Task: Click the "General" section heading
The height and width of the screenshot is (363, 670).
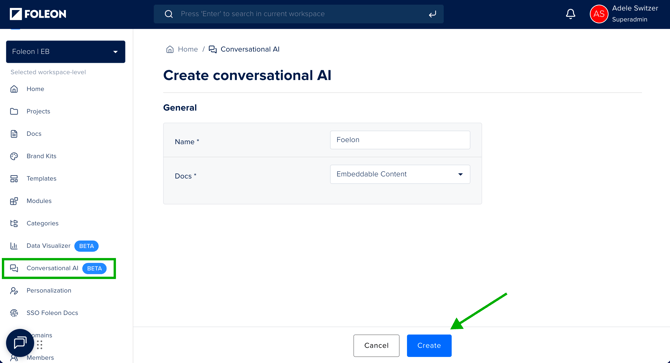Action: [x=180, y=108]
